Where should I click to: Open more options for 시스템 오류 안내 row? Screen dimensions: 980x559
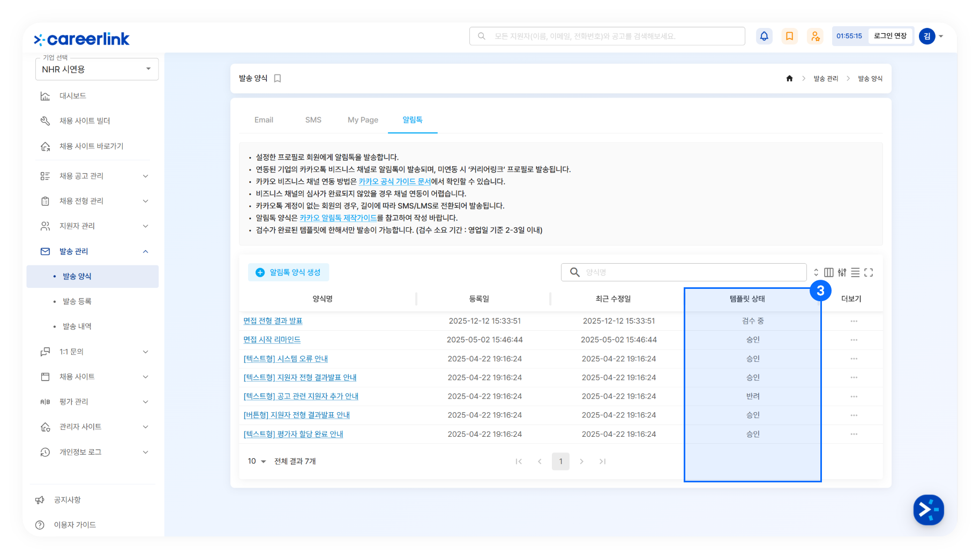854,359
